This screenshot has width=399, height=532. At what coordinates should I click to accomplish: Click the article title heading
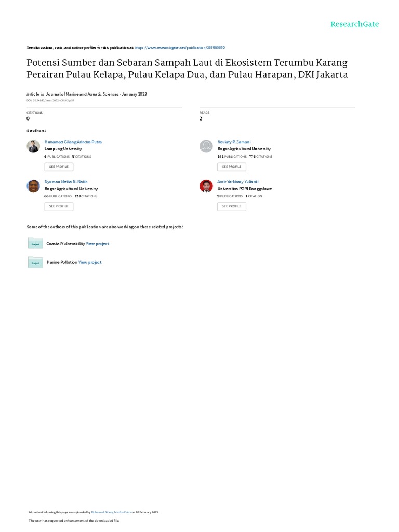187,69
